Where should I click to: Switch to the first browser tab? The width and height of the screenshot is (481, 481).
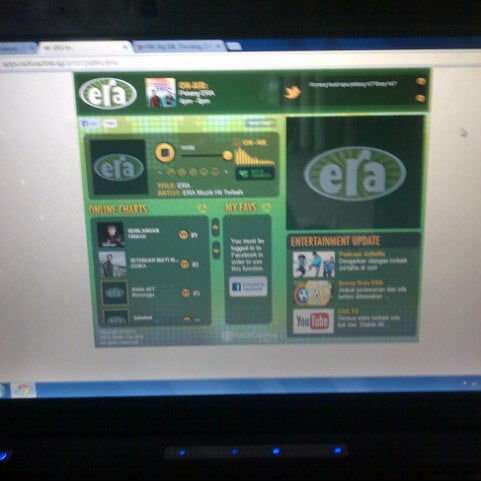(17, 49)
